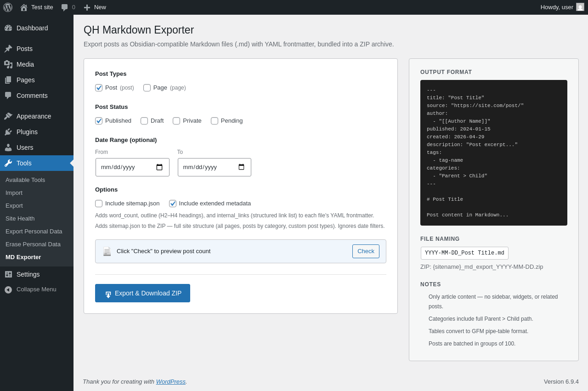
Task: Click the From date input field
Action: [132, 167]
